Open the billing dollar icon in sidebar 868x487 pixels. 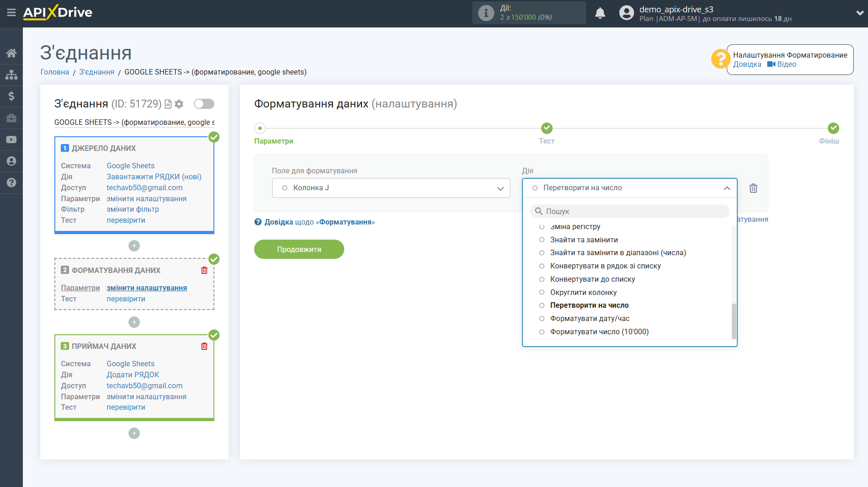click(11, 96)
